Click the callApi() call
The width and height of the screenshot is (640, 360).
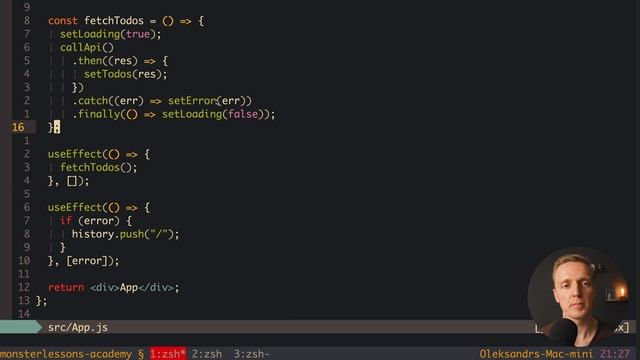[x=87, y=48]
